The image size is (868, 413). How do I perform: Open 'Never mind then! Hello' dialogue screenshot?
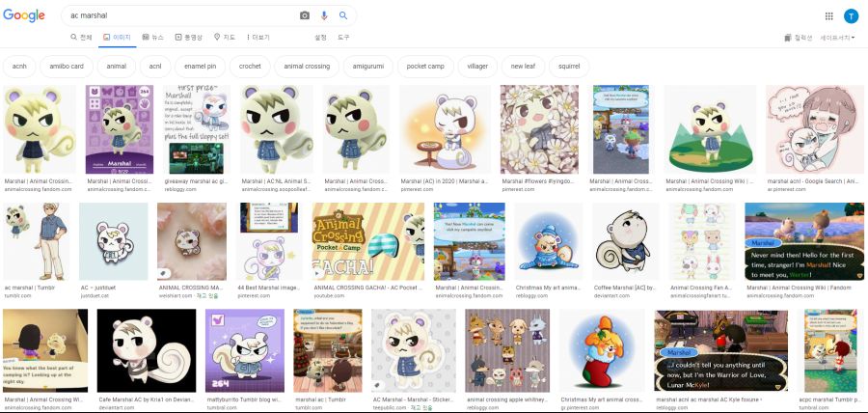click(804, 241)
